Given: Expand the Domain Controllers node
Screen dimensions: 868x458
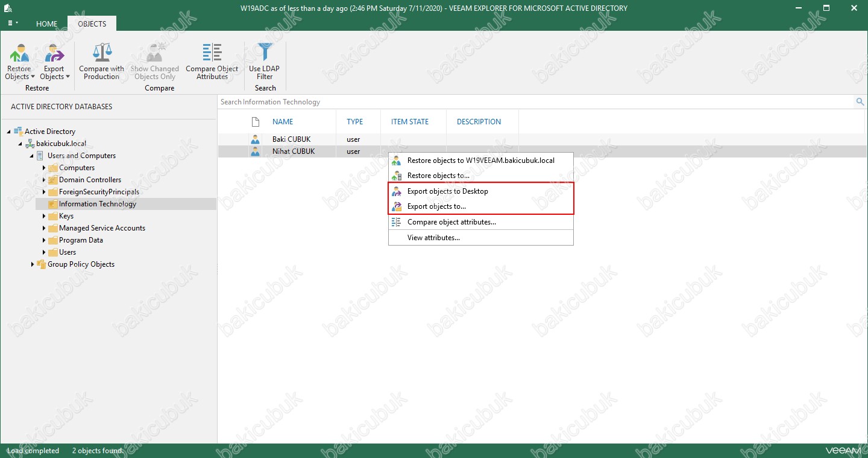Looking at the screenshot, I should pos(44,180).
